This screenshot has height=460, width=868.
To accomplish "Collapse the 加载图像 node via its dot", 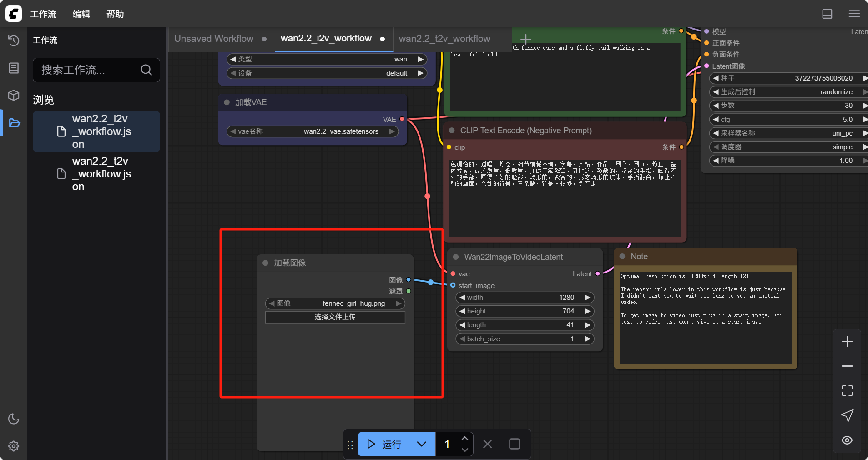I will pyautogui.click(x=265, y=263).
